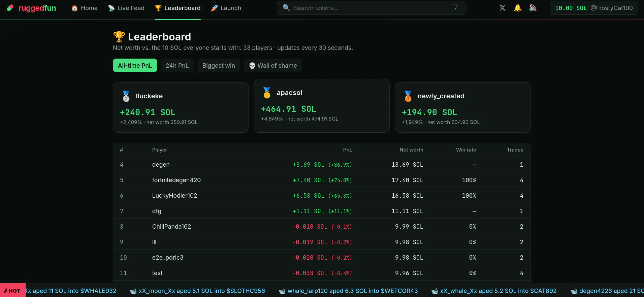Image resolution: width=644 pixels, height=297 pixels.
Task: Click player ChillPanda162 row name
Action: pyautogui.click(x=171, y=227)
